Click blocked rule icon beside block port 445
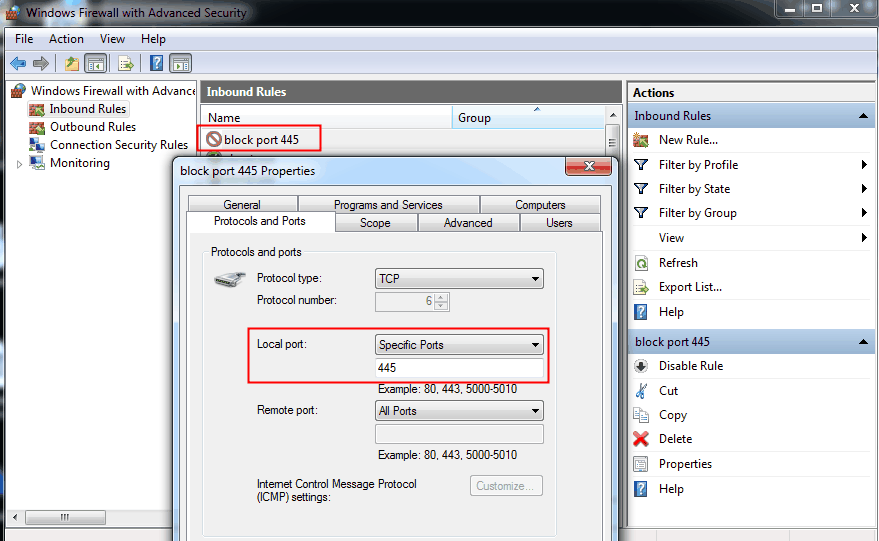The height and width of the screenshot is (541, 879). tap(214, 139)
